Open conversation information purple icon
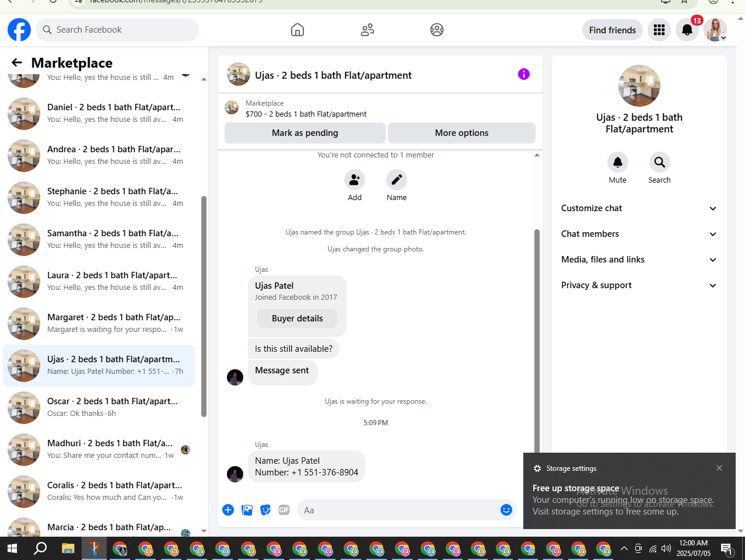This screenshot has width=745, height=560. click(524, 74)
